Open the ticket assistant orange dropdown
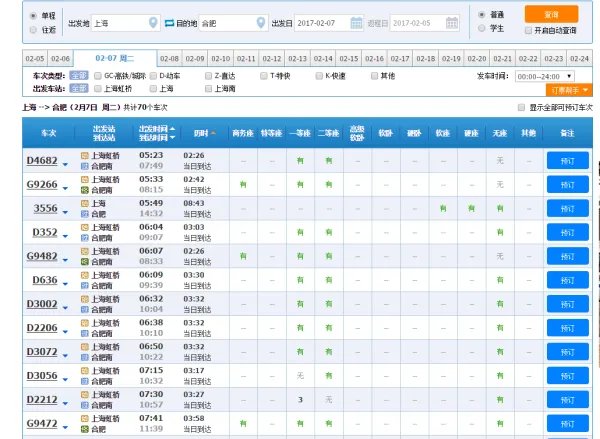Image resolution: width=600 pixels, height=439 pixels. point(569,90)
